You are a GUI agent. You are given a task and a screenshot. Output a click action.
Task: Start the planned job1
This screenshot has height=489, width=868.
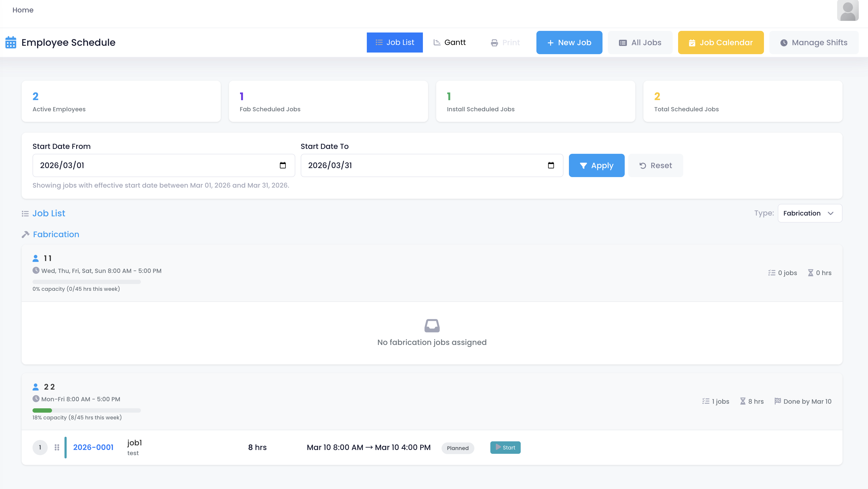[x=505, y=448]
